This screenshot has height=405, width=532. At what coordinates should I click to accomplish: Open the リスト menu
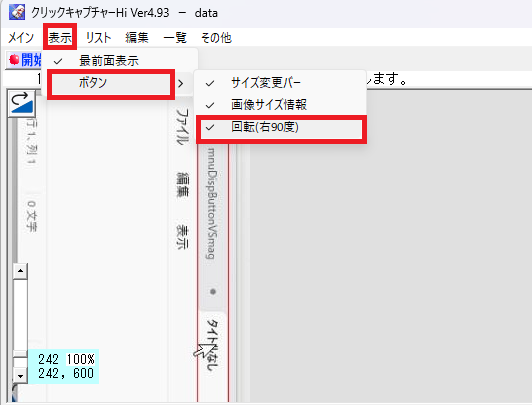98,37
